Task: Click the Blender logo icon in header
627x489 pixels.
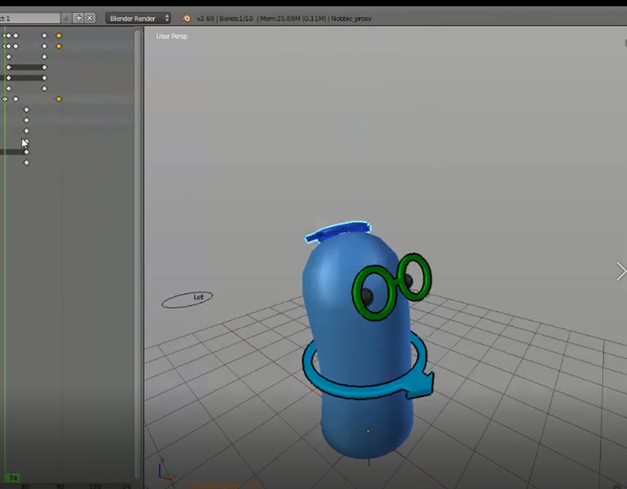Action: [x=186, y=18]
